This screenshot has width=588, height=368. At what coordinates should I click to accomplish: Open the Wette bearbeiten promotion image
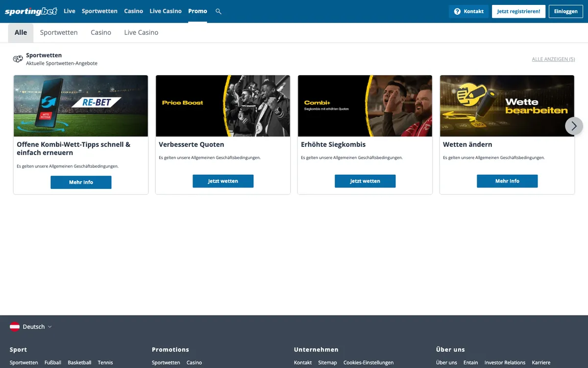[x=507, y=106]
